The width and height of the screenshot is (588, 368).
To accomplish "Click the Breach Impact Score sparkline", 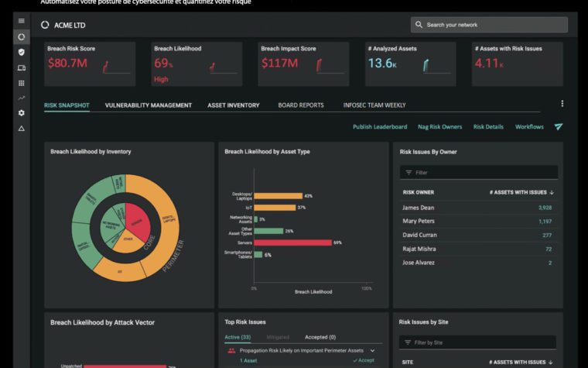I will pyautogui.click(x=330, y=66).
